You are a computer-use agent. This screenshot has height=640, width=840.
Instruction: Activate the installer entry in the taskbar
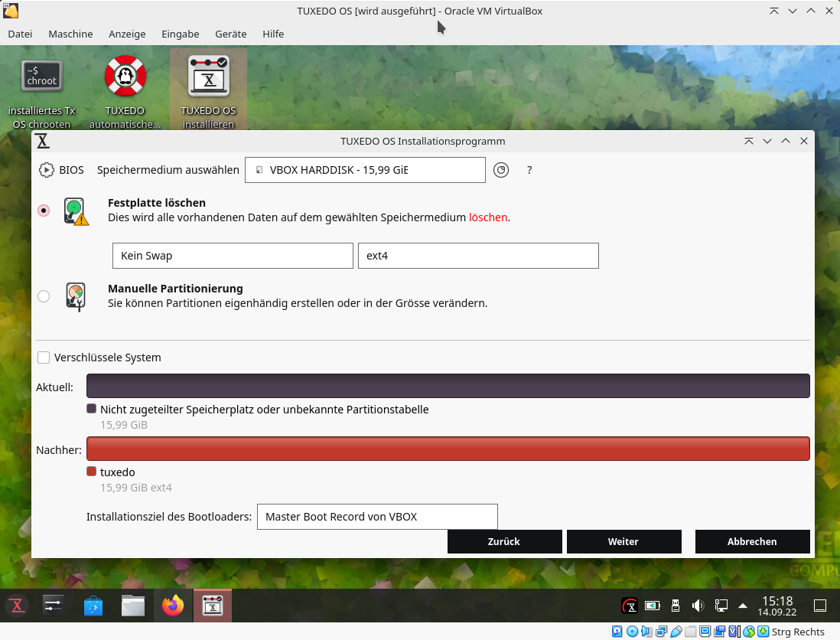213,606
